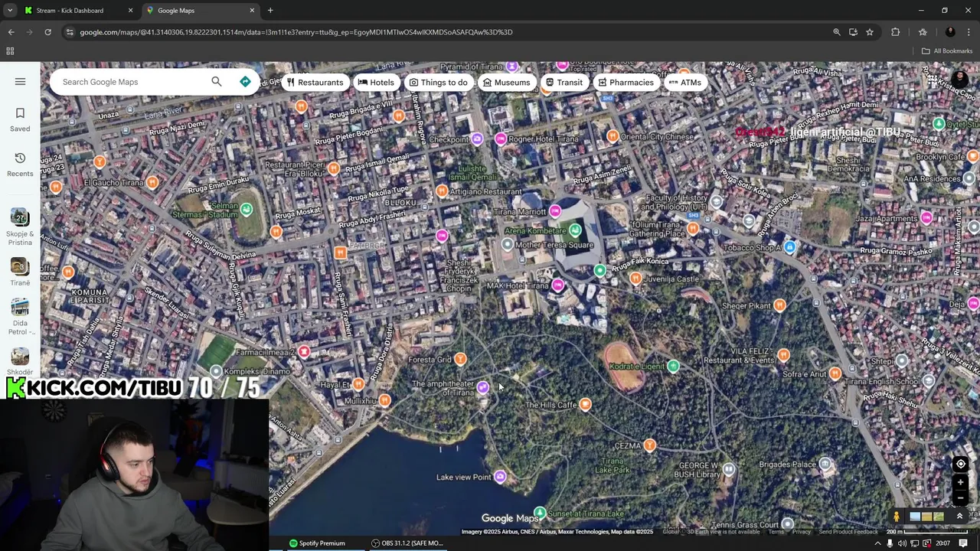Image resolution: width=980 pixels, height=551 pixels.
Task: Switch to OBS 31.1.2 in the taskbar
Action: point(407,543)
